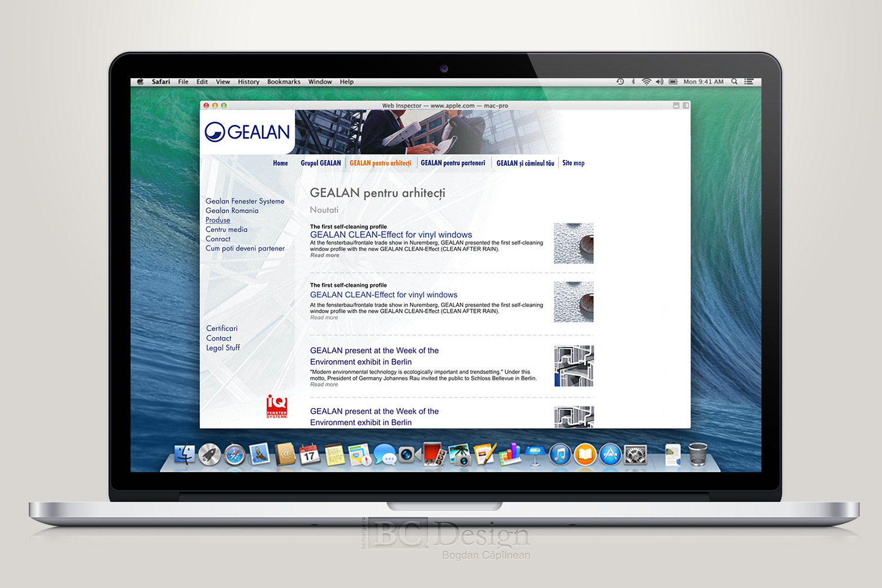Switch to the GEALAN pentru parteneri tab
Image resolution: width=882 pixels, height=588 pixels.
tap(453, 163)
